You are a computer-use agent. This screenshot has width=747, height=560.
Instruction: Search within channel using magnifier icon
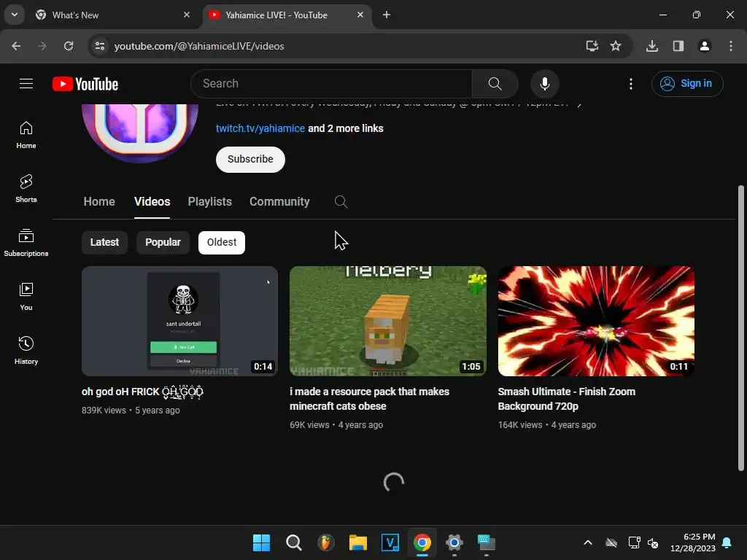[341, 201]
